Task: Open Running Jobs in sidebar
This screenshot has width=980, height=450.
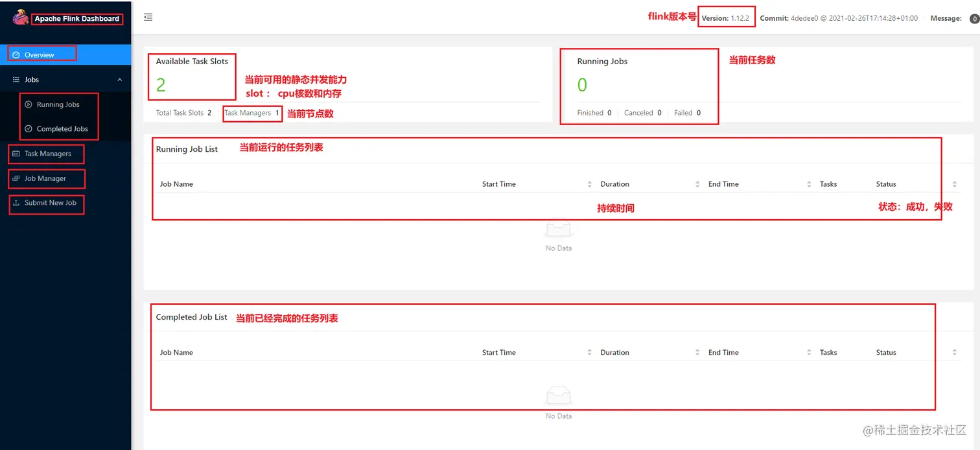Action: pyautogui.click(x=58, y=104)
